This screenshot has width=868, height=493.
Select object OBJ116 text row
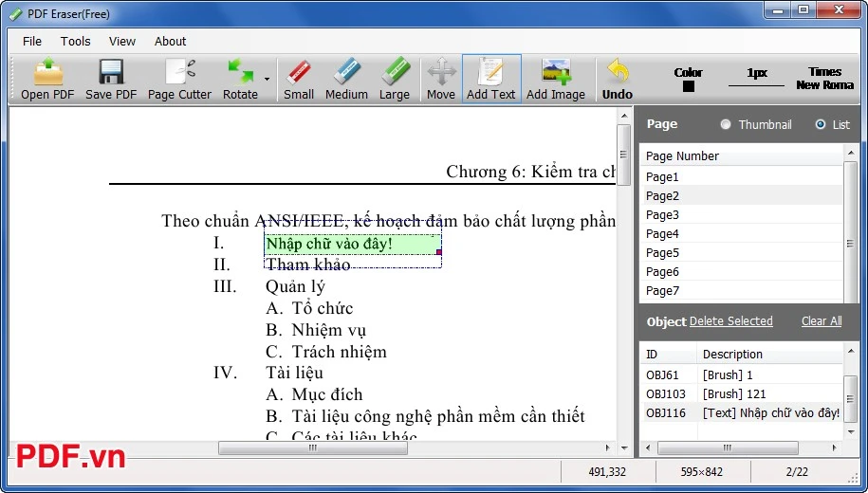click(x=741, y=412)
